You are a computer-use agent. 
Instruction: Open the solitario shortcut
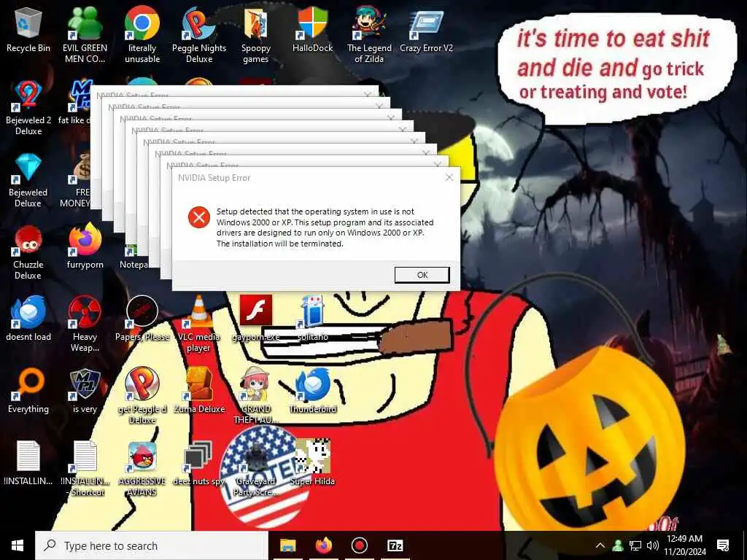point(312,318)
